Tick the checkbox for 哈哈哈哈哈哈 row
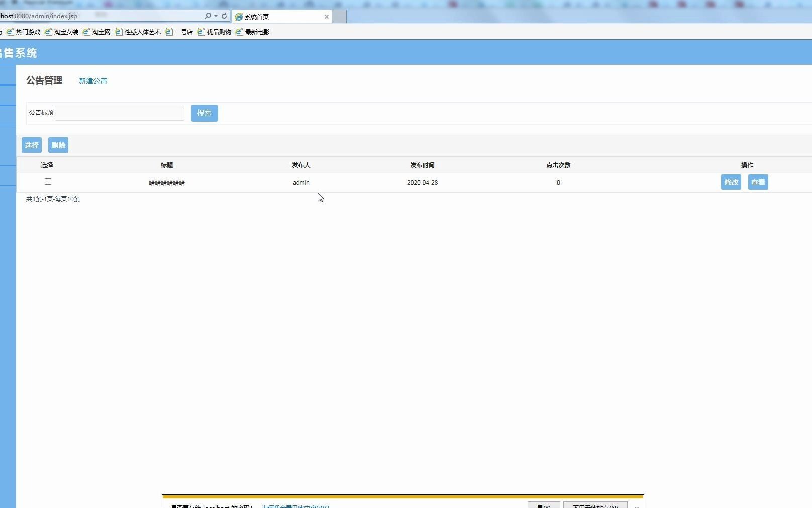The width and height of the screenshot is (812, 508). pos(48,181)
